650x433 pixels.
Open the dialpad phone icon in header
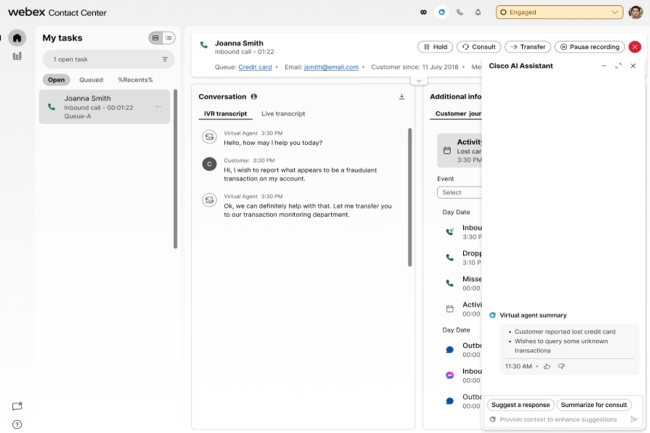click(x=460, y=12)
